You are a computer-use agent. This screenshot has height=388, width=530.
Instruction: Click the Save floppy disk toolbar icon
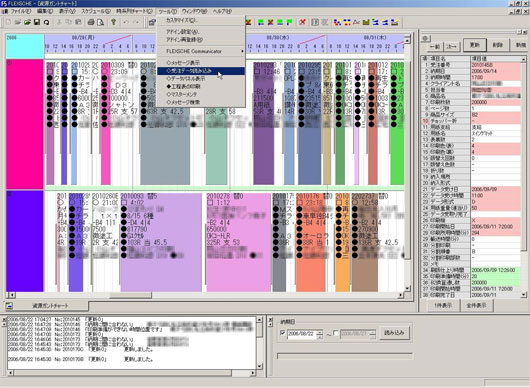point(37,22)
